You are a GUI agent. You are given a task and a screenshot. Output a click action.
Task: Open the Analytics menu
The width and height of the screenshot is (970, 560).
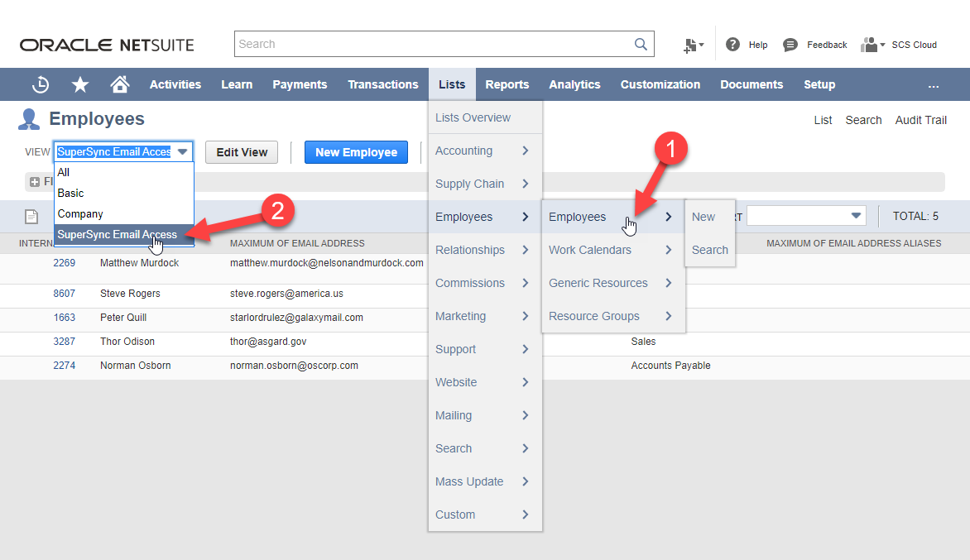pos(574,84)
